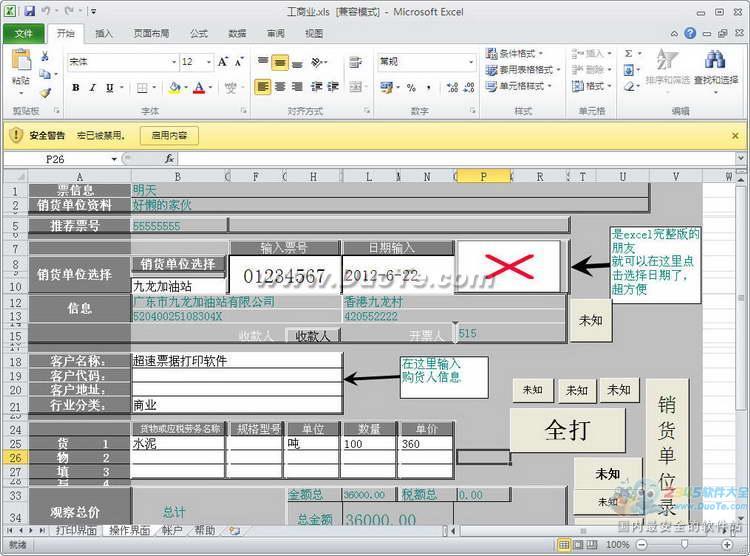750x556 pixels.
Task: Click the Increase Decimal icon
Action: pyautogui.click(x=452, y=88)
